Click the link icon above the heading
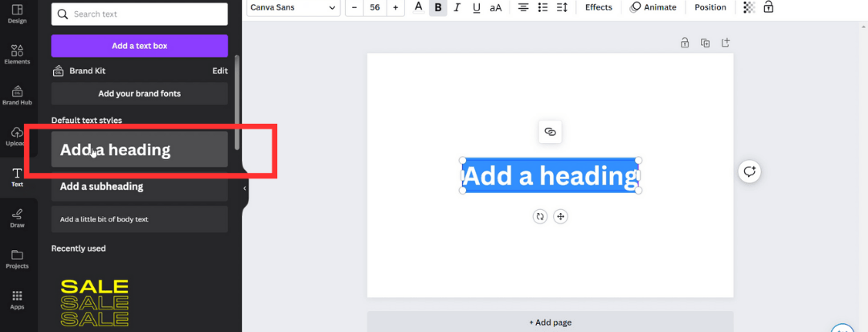 pyautogui.click(x=550, y=132)
